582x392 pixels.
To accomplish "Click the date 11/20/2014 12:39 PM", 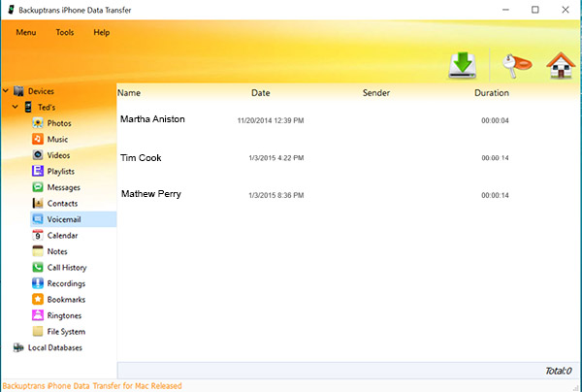I will 271,120.
